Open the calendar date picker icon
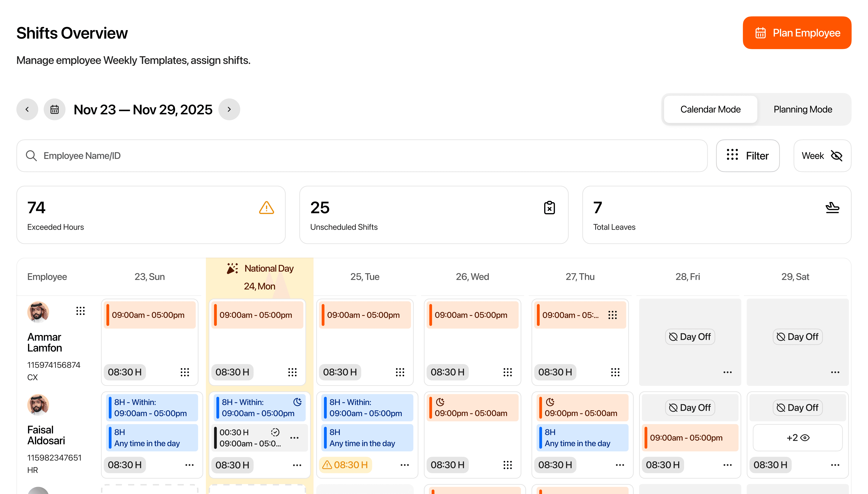Image resolution: width=868 pixels, height=494 pixels. (54, 109)
